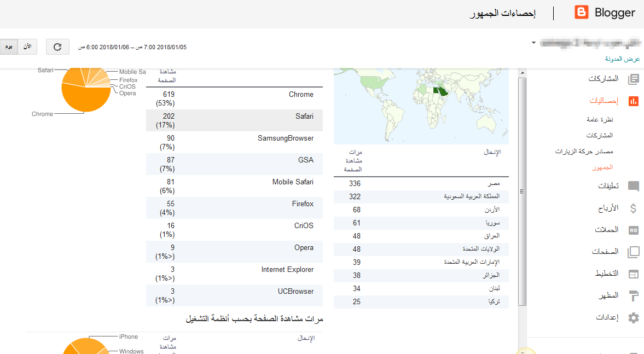The image size is (644, 354).
Task: Select الجمهور audience submenu item
Action: 602,167
